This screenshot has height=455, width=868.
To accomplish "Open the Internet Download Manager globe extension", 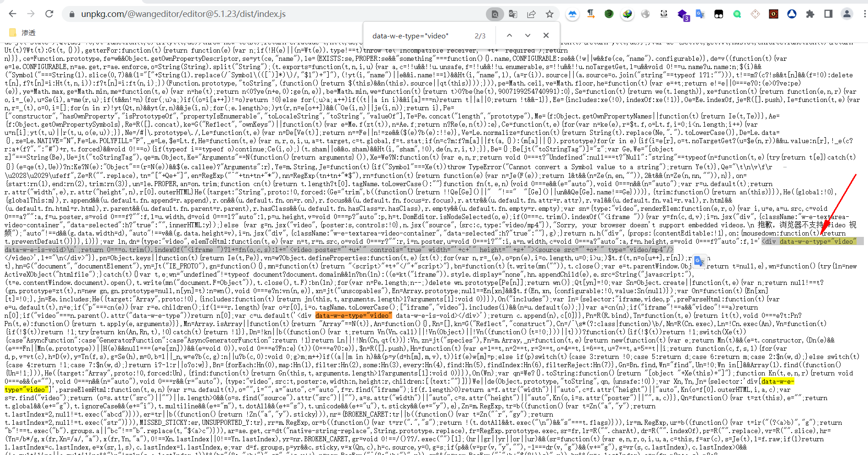I will 627,14.
